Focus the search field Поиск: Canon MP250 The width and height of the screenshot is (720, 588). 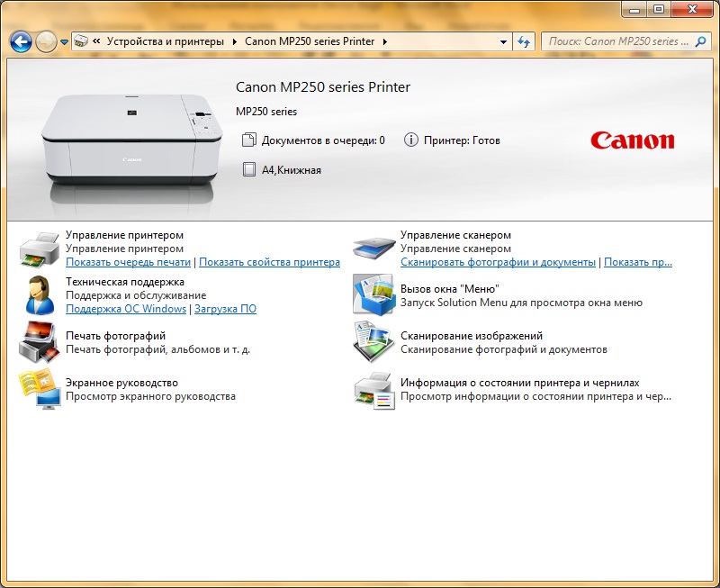pyautogui.click(x=618, y=41)
